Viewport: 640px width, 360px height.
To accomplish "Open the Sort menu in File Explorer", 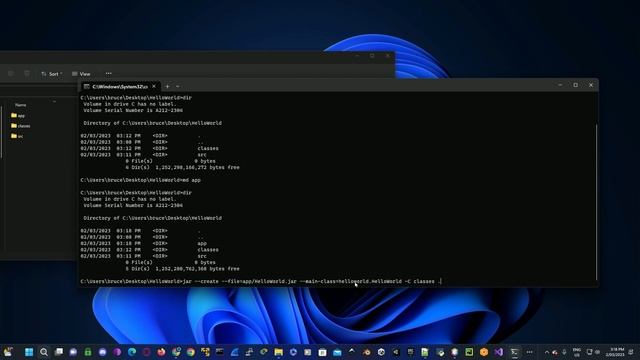I will point(51,74).
